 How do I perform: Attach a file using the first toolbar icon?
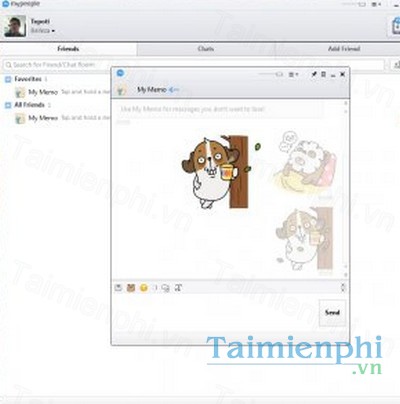(118, 288)
